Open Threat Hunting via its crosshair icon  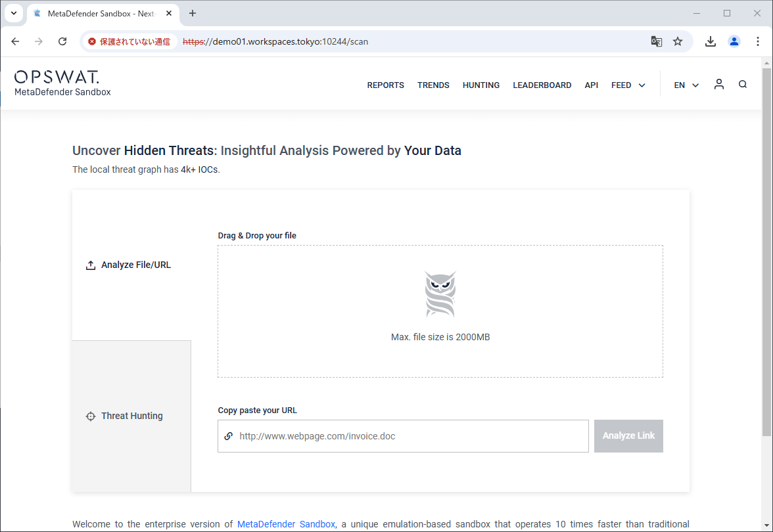[90, 416]
